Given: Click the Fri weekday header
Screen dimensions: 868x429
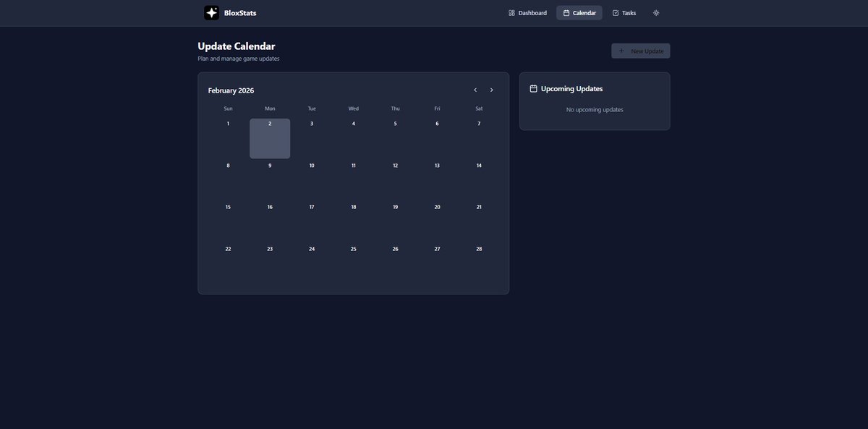Looking at the screenshot, I should (x=437, y=109).
